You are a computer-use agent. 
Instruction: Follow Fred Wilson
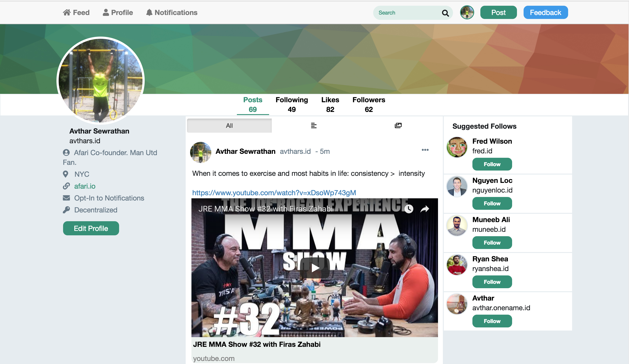click(x=492, y=164)
